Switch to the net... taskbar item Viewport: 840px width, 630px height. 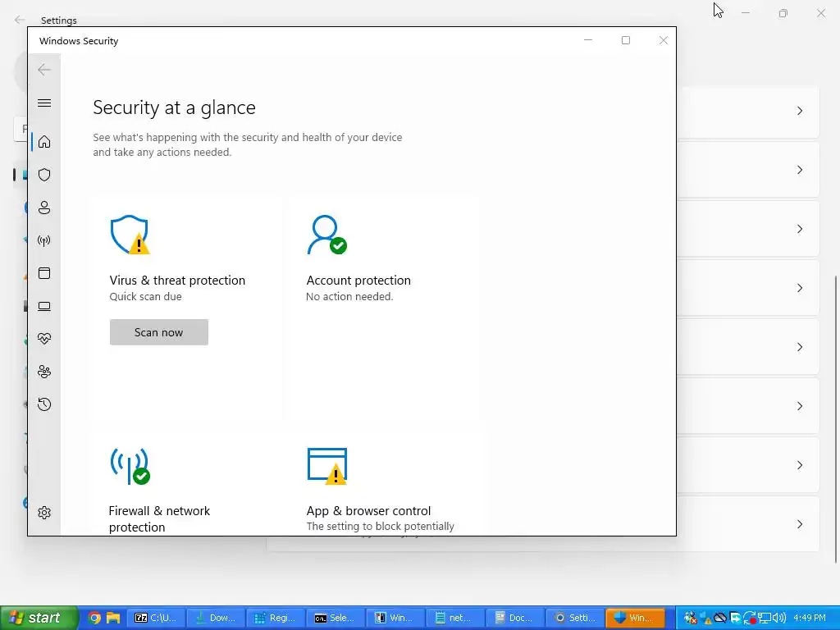click(x=455, y=618)
